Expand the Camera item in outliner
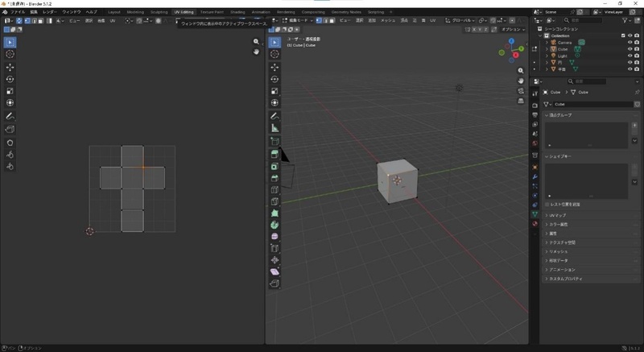The image size is (644, 352). click(547, 43)
